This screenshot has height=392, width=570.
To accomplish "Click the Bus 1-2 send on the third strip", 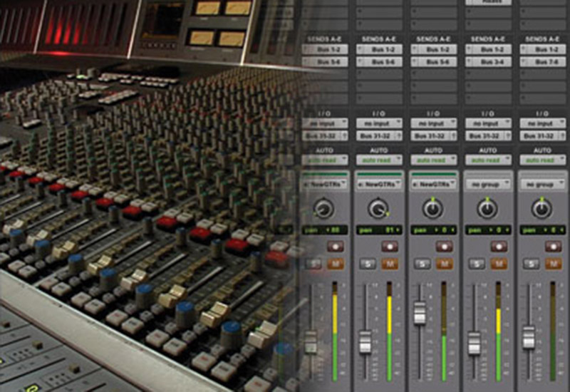I will click(434, 49).
